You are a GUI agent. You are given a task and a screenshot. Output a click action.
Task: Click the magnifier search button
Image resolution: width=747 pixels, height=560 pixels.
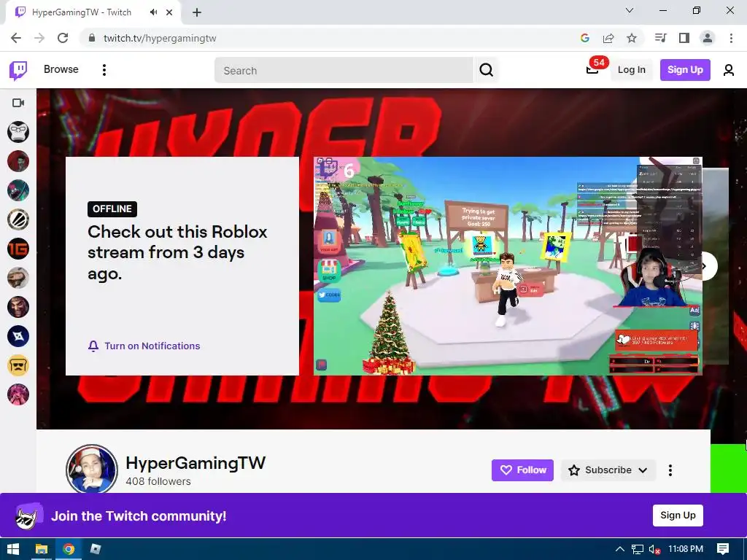486,71
